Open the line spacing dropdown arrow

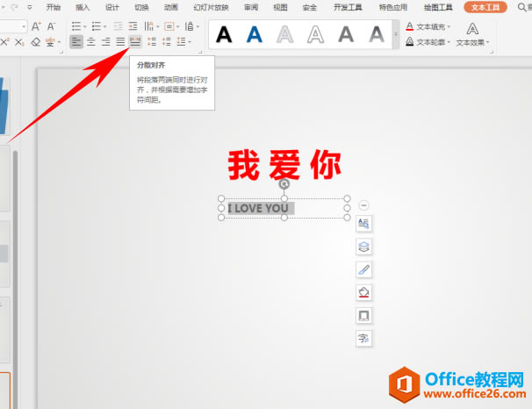pos(190,42)
